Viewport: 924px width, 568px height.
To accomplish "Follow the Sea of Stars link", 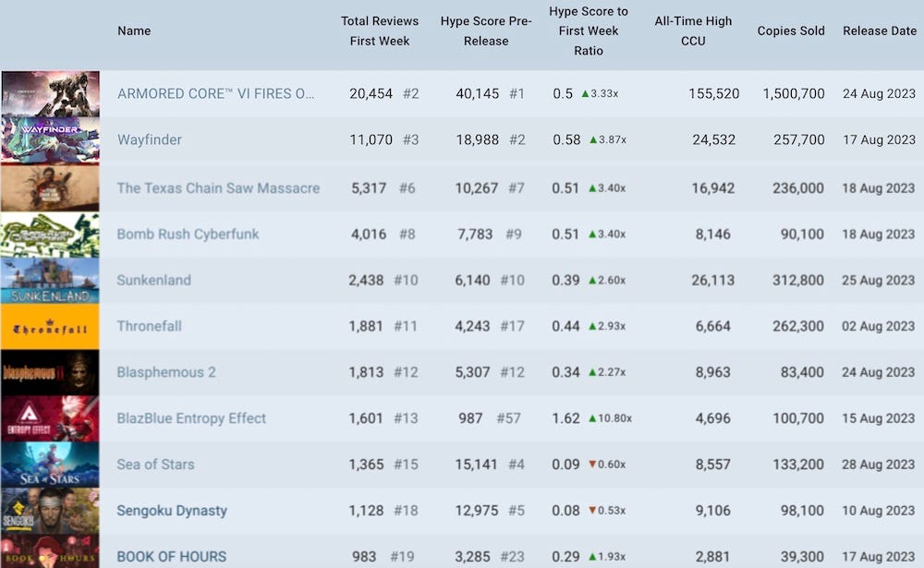I will [155, 465].
